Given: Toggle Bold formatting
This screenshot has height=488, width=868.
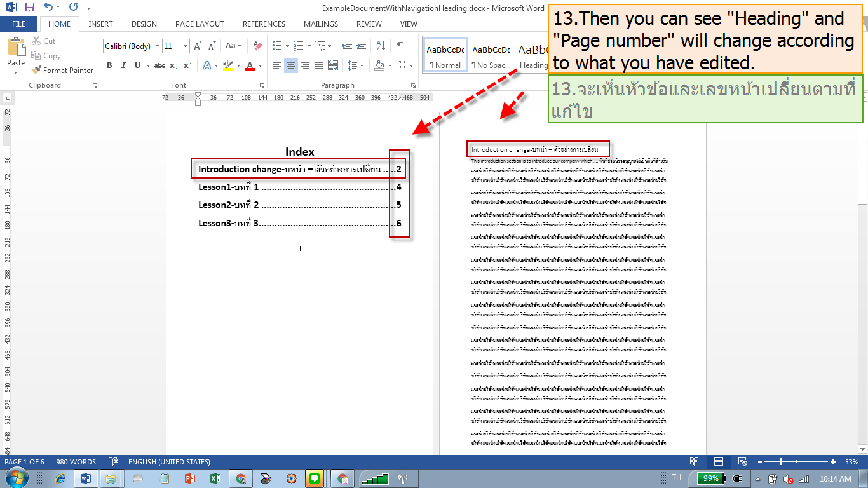Looking at the screenshot, I should [109, 65].
